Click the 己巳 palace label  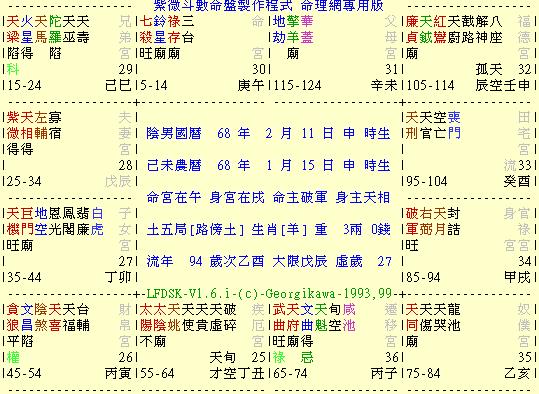tap(118, 86)
